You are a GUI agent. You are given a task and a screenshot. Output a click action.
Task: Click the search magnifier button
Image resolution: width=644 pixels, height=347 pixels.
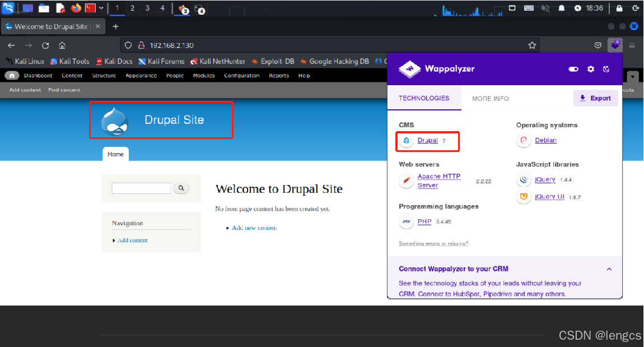(181, 188)
